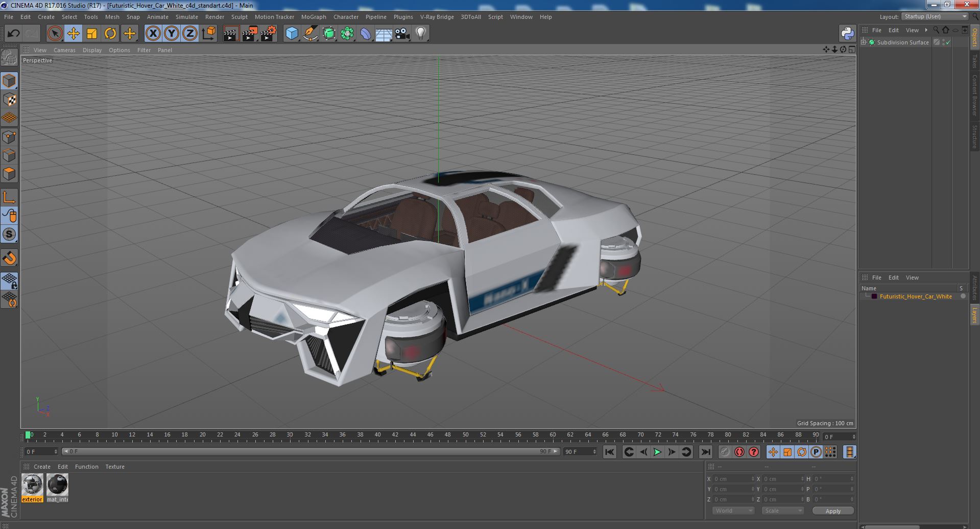This screenshot has height=529, width=980.
Task: Open Edit Render Settings
Action: click(x=269, y=34)
